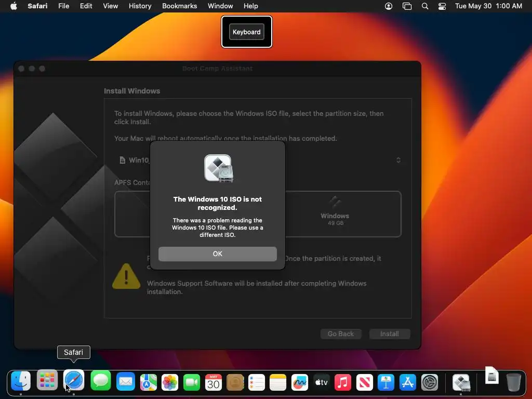The image size is (532, 399).
Task: Open Notes from the Dock
Action: [278, 382]
